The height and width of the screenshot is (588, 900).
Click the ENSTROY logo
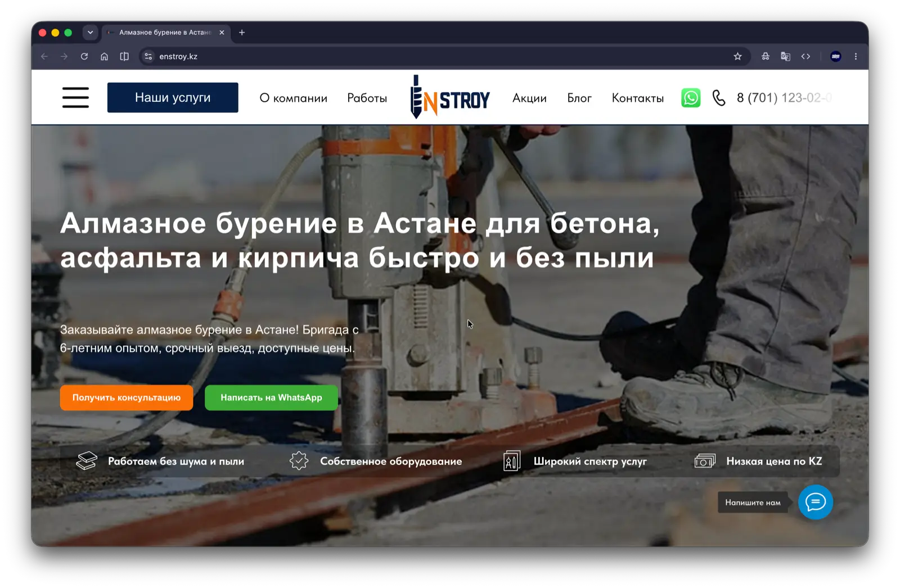coord(450,97)
